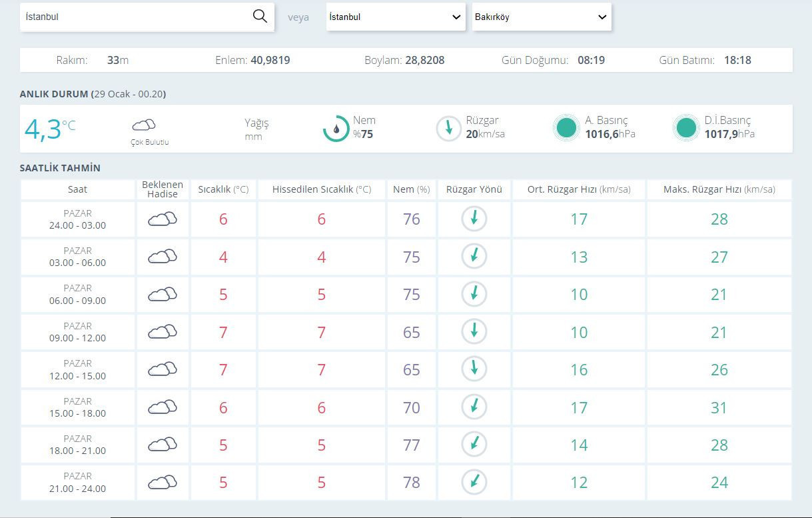The height and width of the screenshot is (518, 812).
Task: Click the Gün Batımı 18:18 value
Action: pos(737,60)
